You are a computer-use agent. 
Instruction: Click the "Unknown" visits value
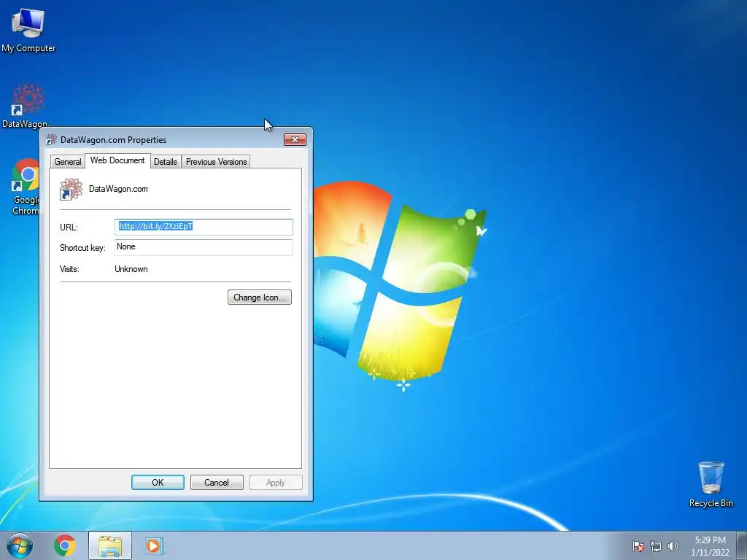[131, 269]
